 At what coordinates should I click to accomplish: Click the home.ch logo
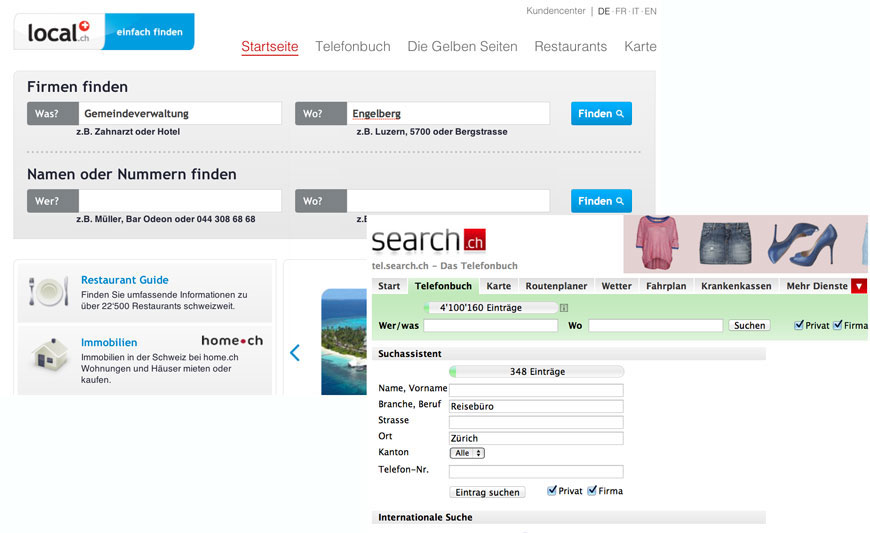coord(232,341)
